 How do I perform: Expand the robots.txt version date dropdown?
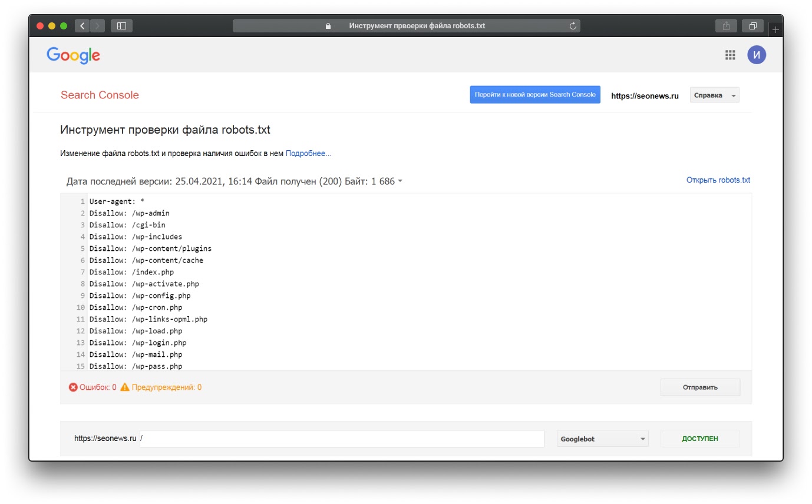coord(400,181)
